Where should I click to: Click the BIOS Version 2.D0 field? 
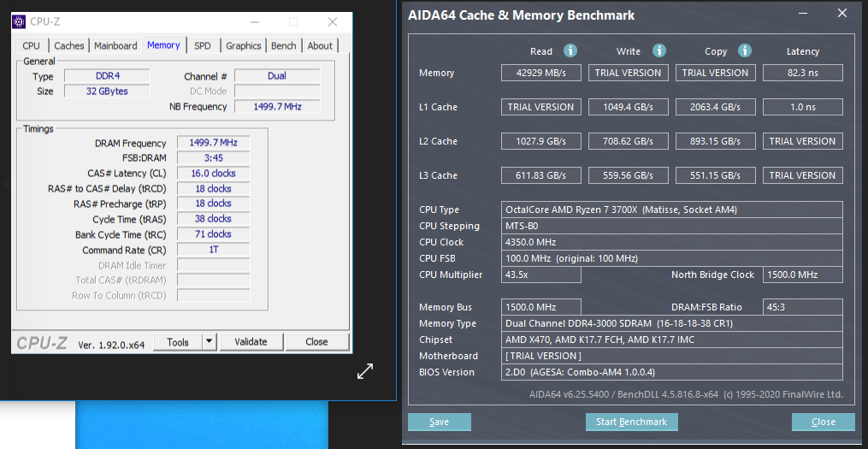(672, 372)
